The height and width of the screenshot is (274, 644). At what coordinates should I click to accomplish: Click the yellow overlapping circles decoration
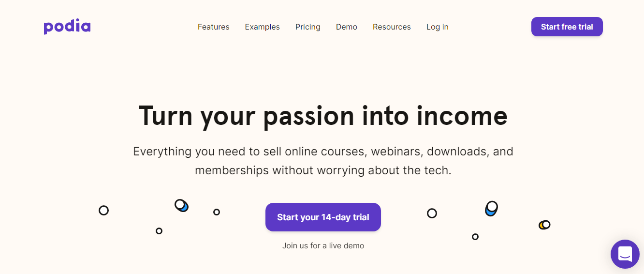click(x=544, y=225)
